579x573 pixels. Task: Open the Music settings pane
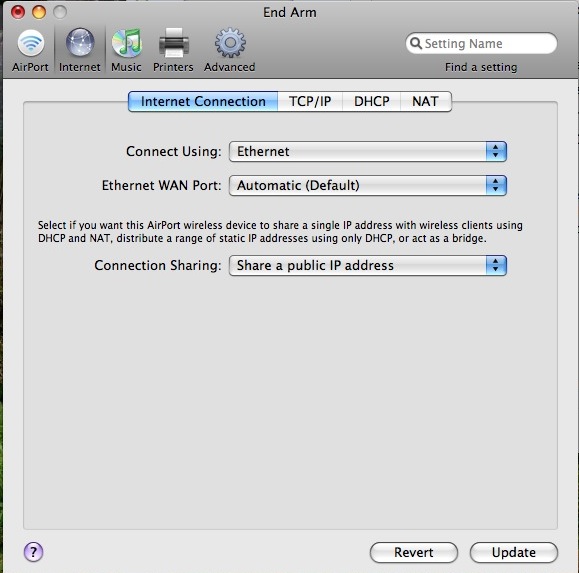[x=126, y=50]
